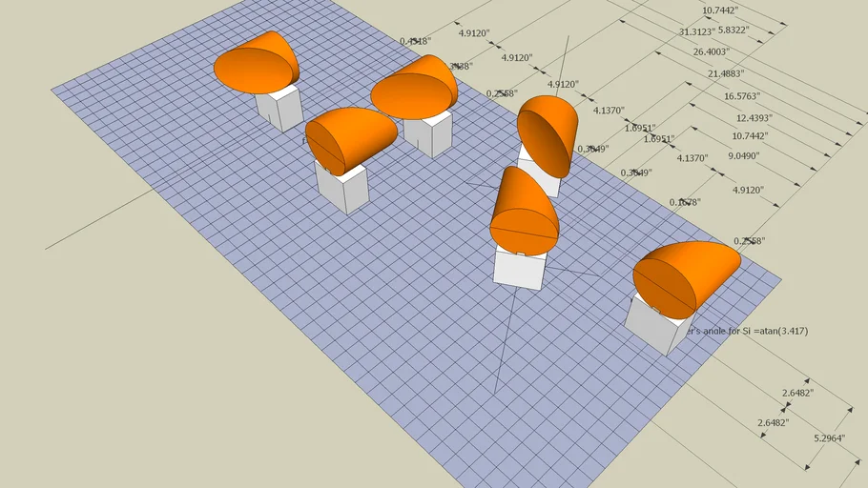868x488 pixels.
Task: Click the 31.3123" dimension label
Action: click(x=699, y=31)
